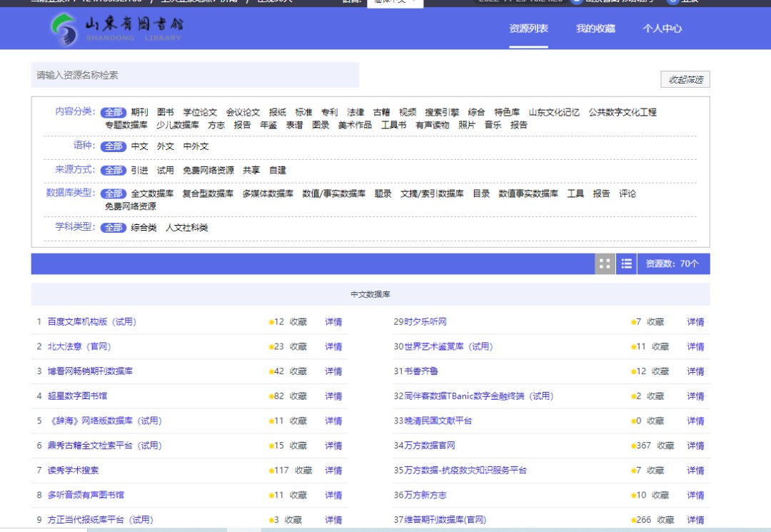The height and width of the screenshot is (532, 771).
Task: Click star icon for 百度文库机构版 row
Action: (x=271, y=323)
